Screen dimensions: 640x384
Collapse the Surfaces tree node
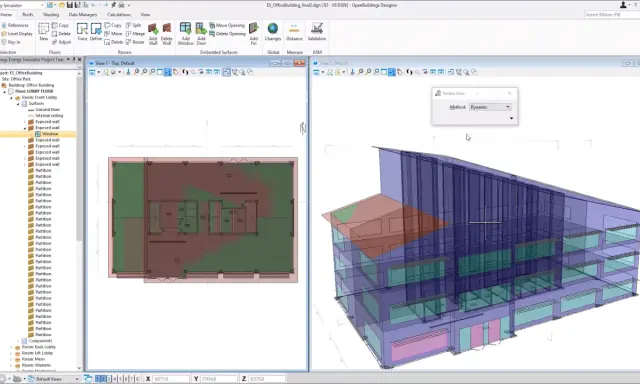pos(18,104)
